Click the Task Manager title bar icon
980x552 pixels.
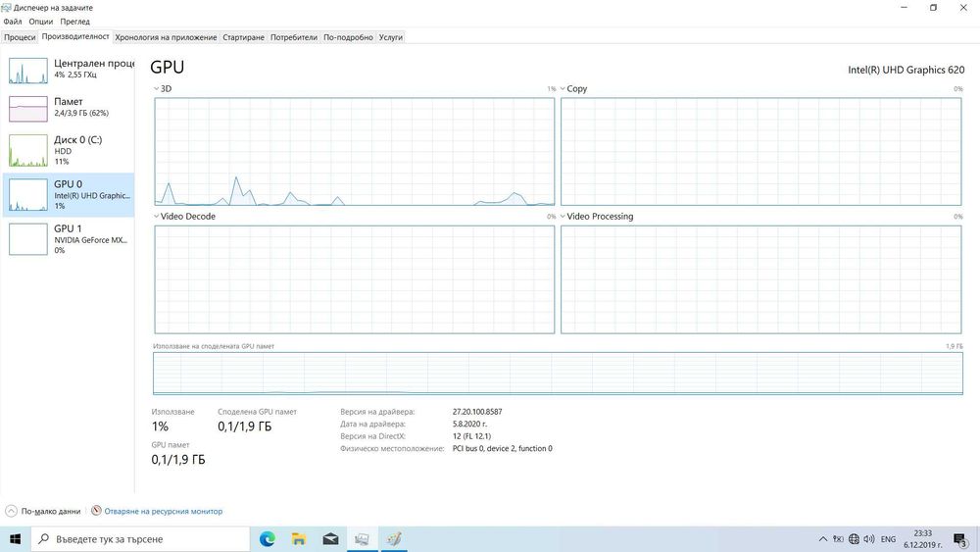pos(6,8)
